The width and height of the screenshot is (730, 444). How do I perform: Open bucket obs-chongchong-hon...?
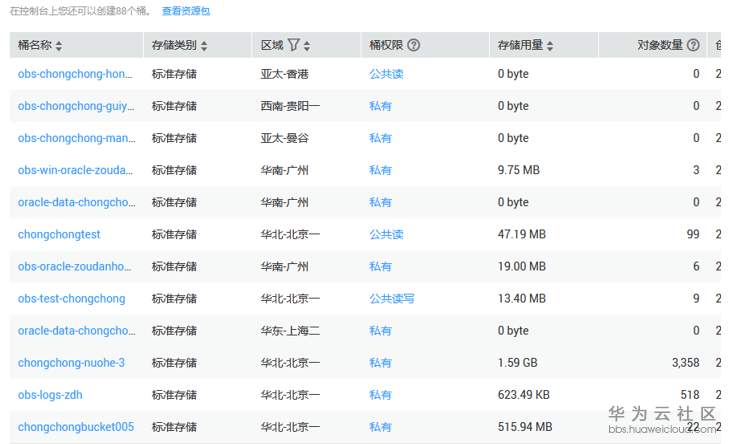(x=75, y=74)
